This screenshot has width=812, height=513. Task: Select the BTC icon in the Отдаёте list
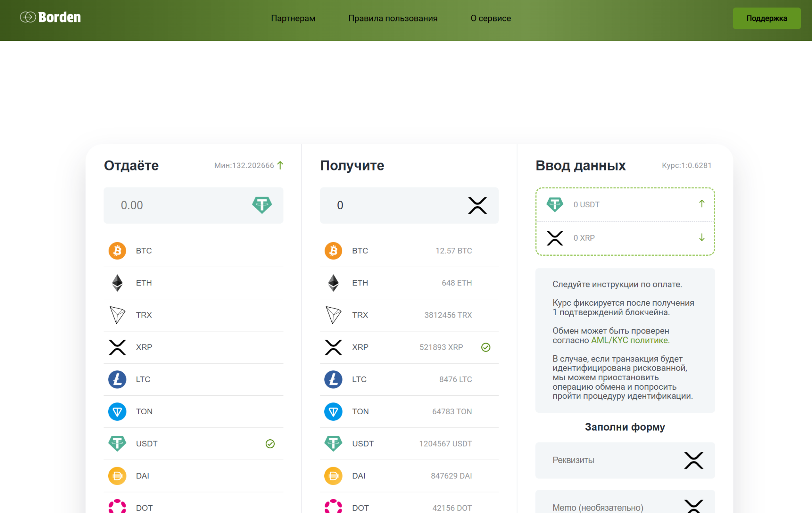click(x=117, y=251)
